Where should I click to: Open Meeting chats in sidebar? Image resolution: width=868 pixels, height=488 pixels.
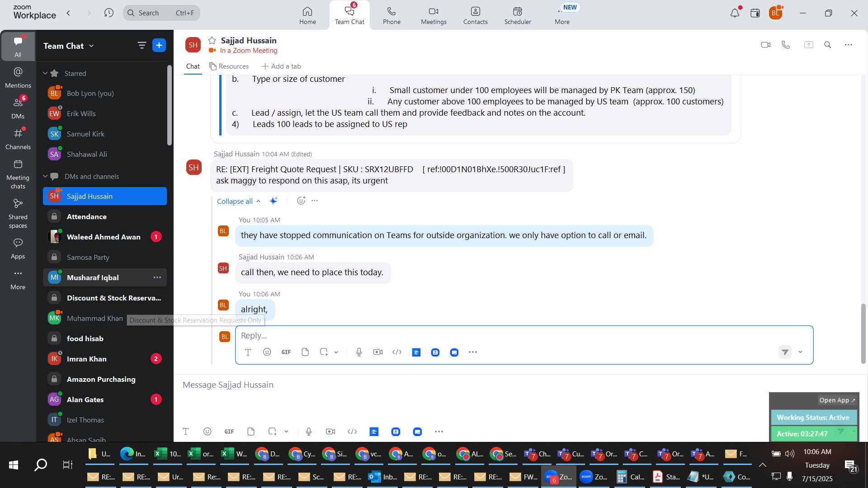18,174
